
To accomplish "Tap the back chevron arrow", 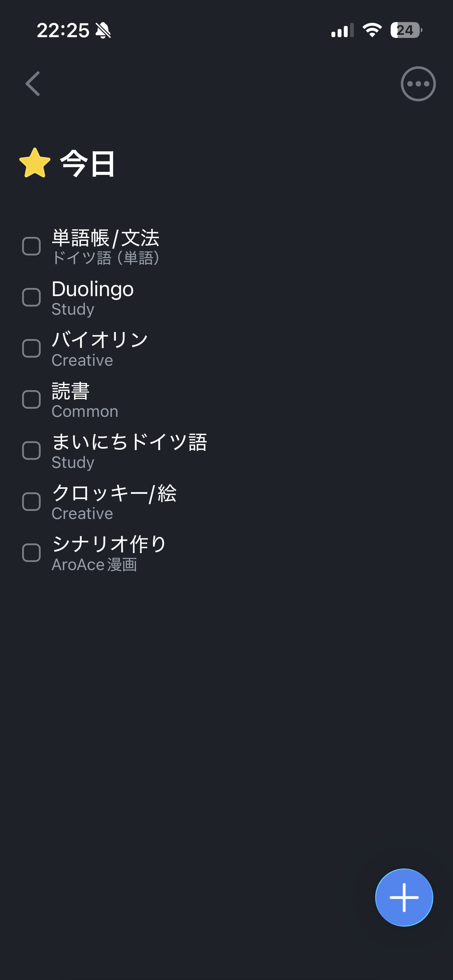I will [33, 84].
